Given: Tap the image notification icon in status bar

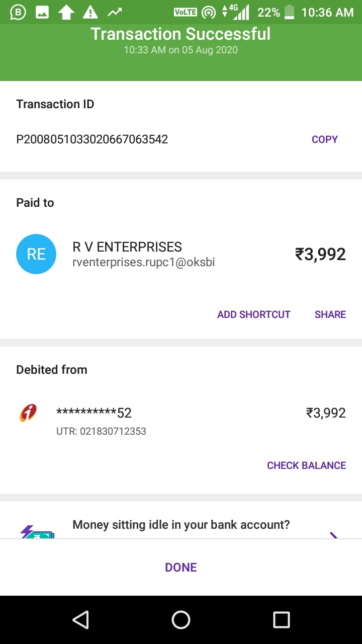Looking at the screenshot, I should pos(42,12).
